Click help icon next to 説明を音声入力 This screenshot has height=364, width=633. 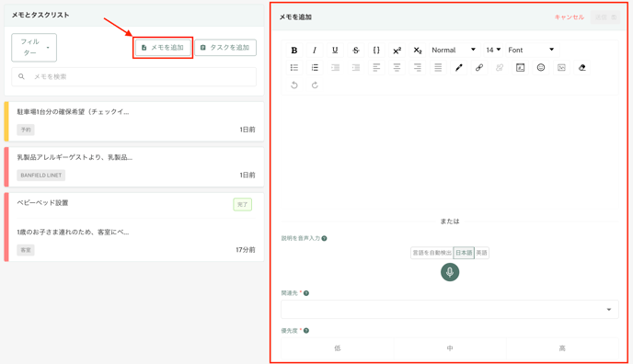(324, 238)
